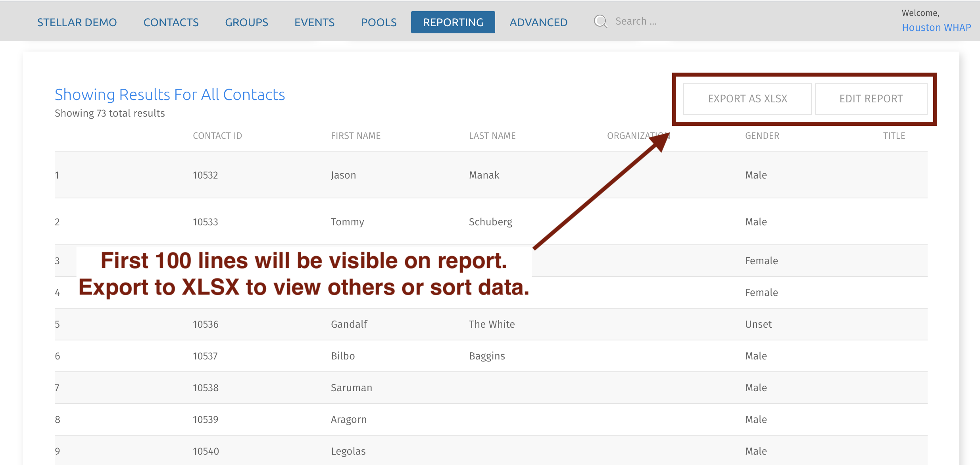Switch to the Events section
Viewport: 980px width, 465px height.
314,22
